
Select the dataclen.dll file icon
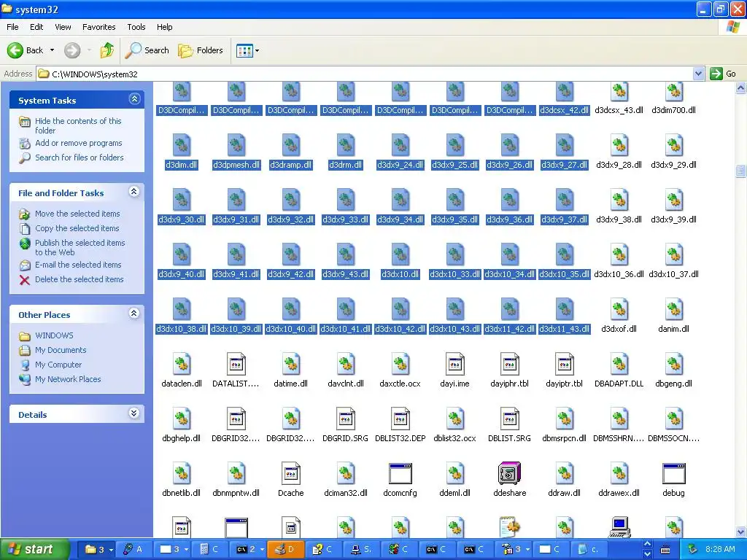tap(182, 365)
